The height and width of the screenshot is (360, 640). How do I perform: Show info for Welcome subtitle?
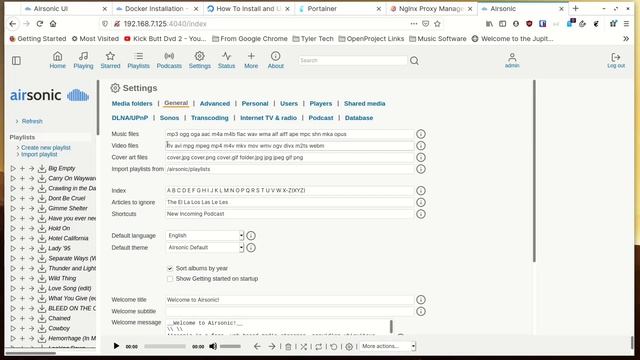[x=421, y=311]
